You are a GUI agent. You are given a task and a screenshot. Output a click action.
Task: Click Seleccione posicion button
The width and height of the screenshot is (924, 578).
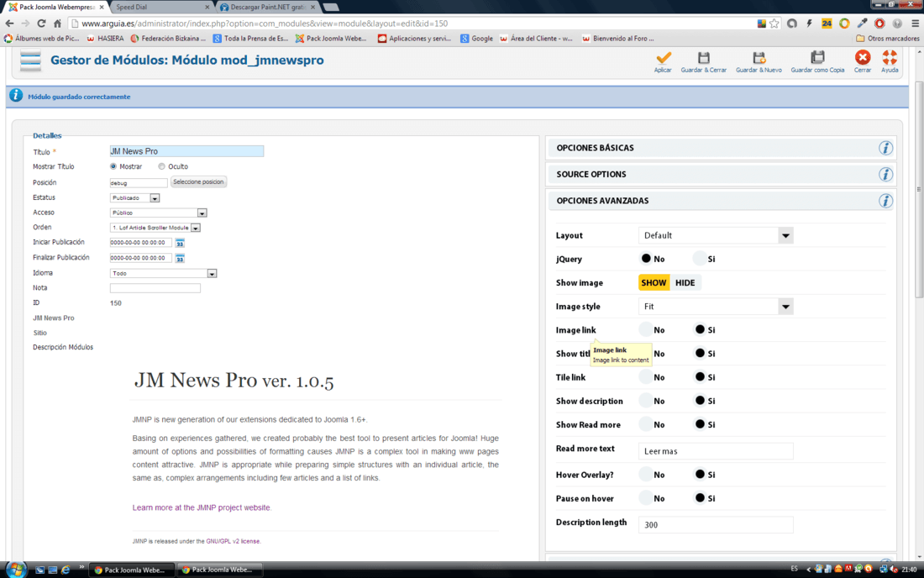pos(198,182)
